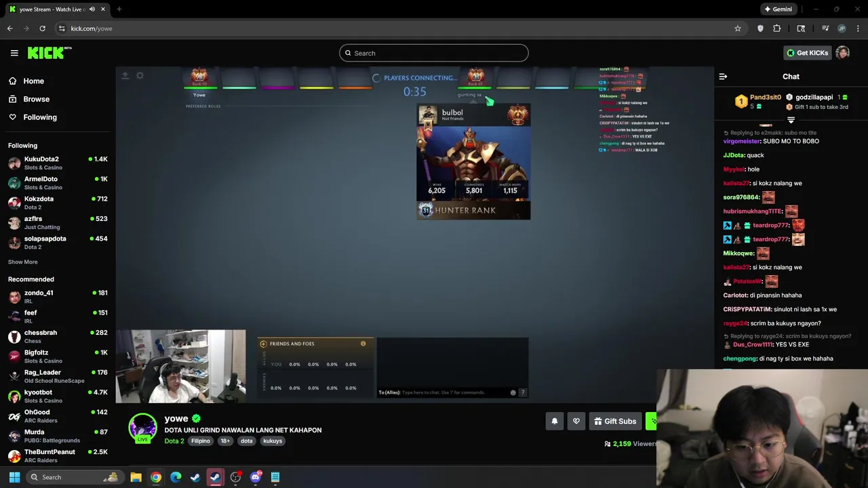Toggle follow heart for yowe
This screenshot has height=488, width=868.
(576, 421)
